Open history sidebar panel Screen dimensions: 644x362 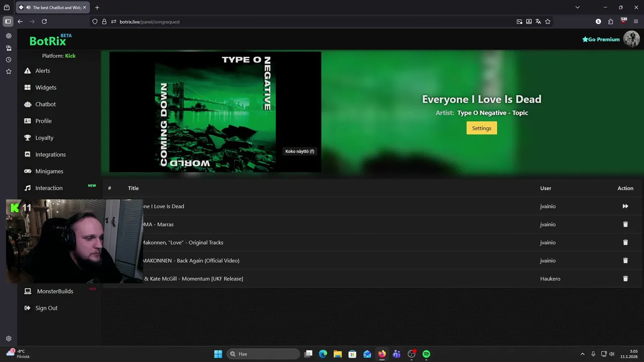(9, 60)
